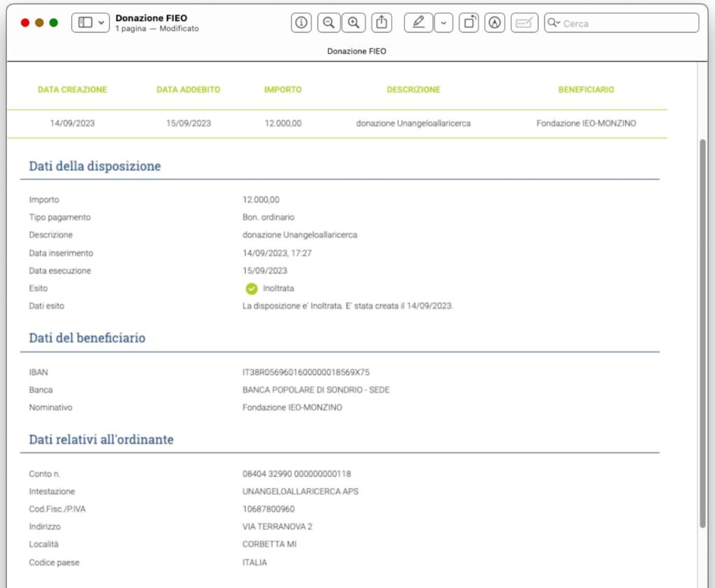Click 12.000,00 in the table row

(x=283, y=123)
